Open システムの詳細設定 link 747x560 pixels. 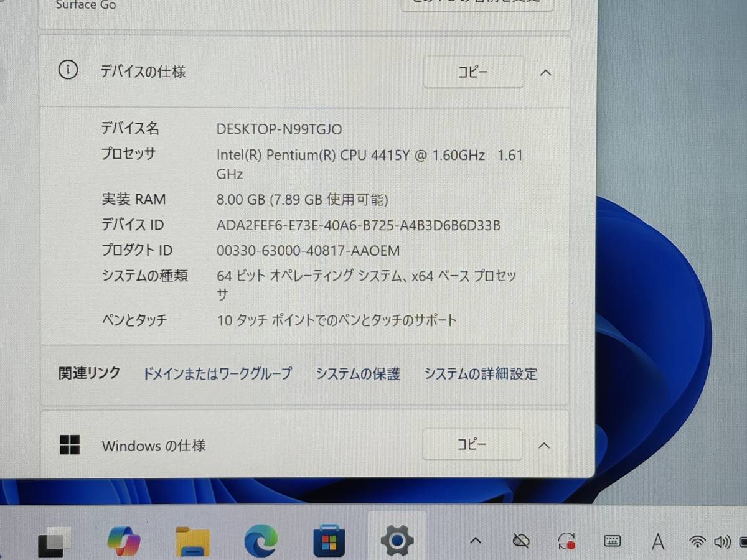481,374
